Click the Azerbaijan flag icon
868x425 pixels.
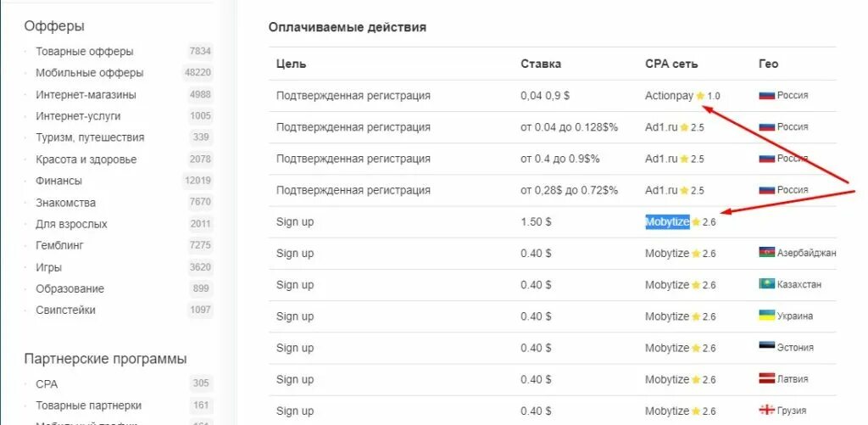[x=766, y=253]
